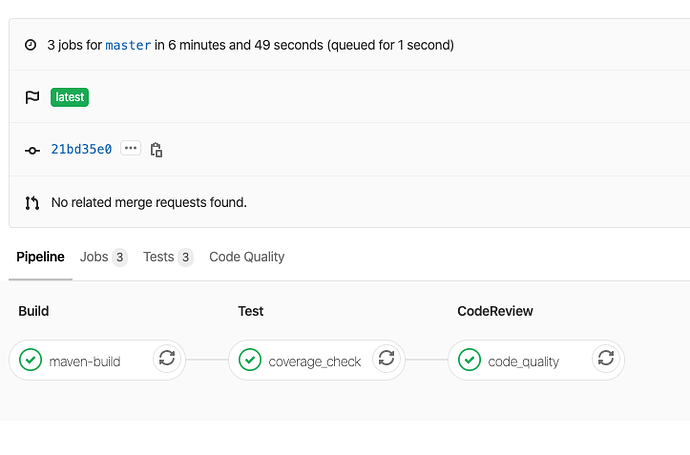
Task: Switch to the Code Quality tab
Action: (247, 257)
